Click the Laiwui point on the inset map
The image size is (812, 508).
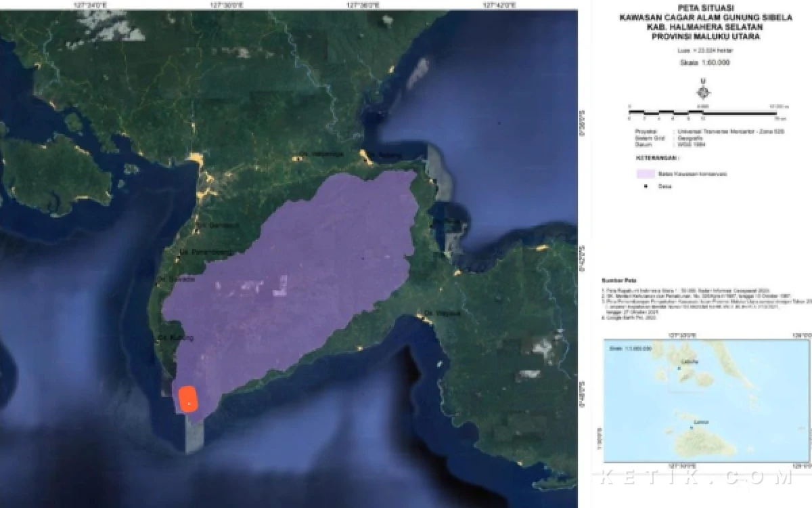691,427
